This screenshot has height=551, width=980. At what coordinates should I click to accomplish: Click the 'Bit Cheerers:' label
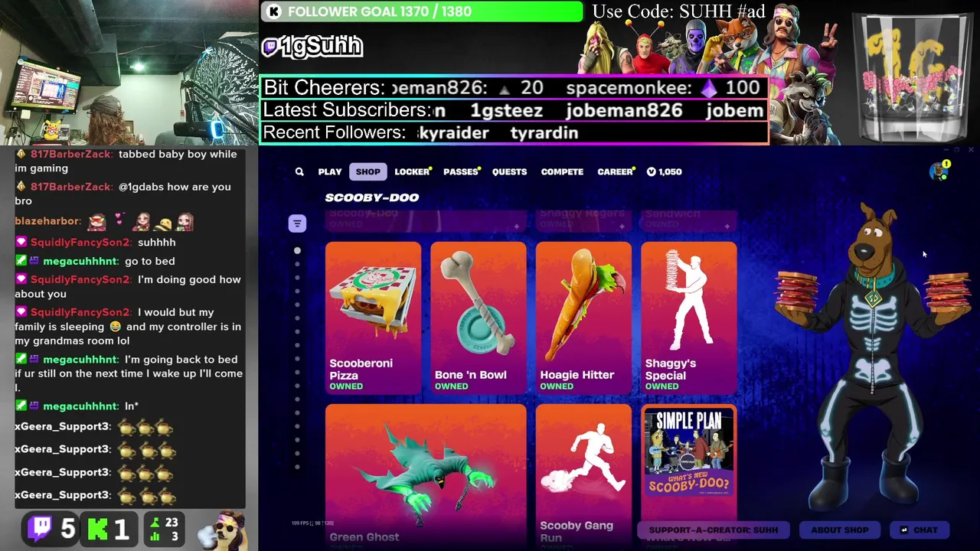[x=325, y=88]
